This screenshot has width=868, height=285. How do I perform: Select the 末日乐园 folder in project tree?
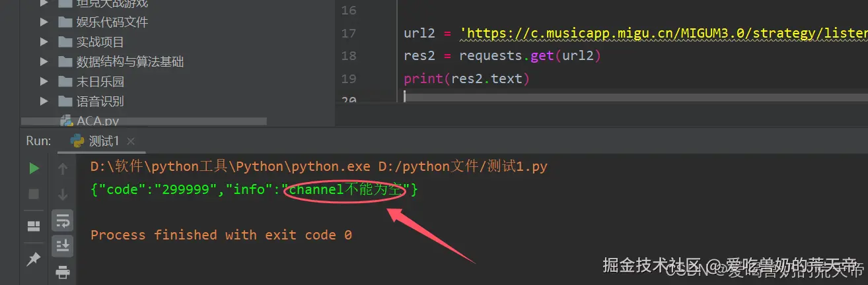point(100,81)
